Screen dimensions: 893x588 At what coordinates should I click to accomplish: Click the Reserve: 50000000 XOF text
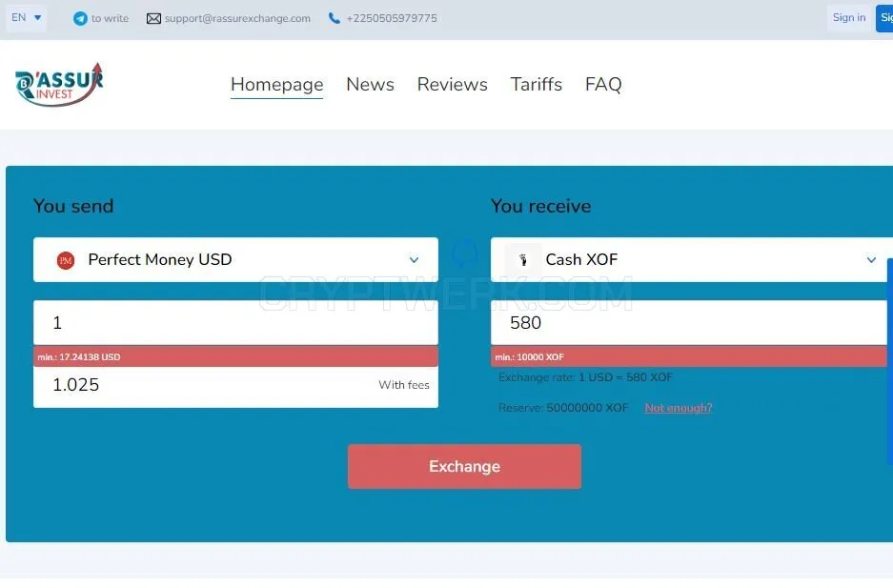click(563, 408)
